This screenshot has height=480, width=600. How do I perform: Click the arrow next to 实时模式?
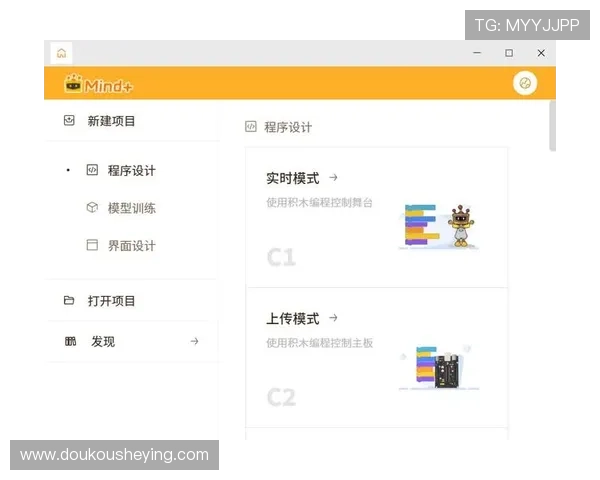[x=333, y=177]
